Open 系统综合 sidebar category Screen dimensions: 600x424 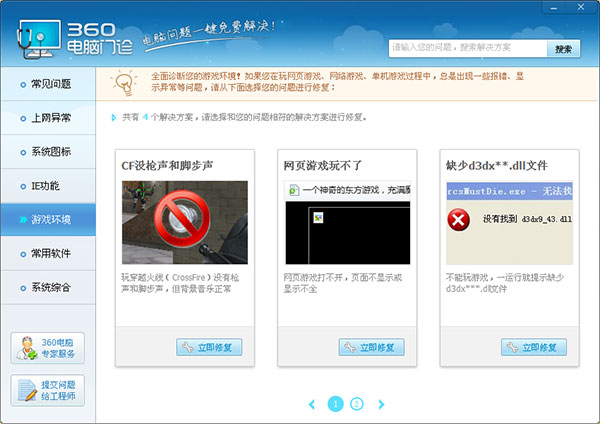48,287
